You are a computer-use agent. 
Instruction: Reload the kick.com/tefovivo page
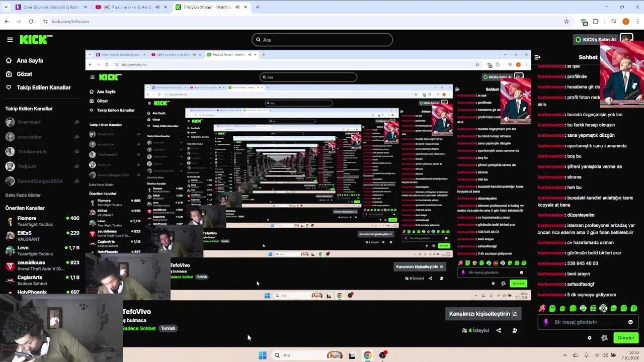click(x=31, y=22)
